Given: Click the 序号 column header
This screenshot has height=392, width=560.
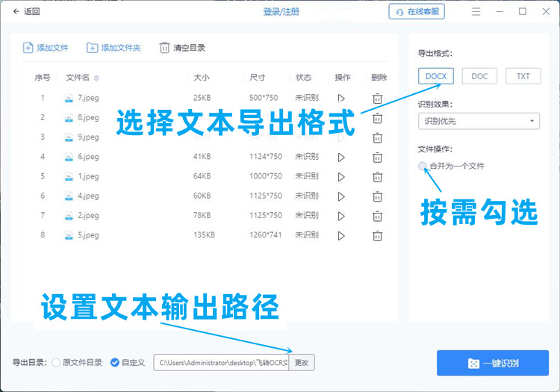Looking at the screenshot, I should 43,78.
